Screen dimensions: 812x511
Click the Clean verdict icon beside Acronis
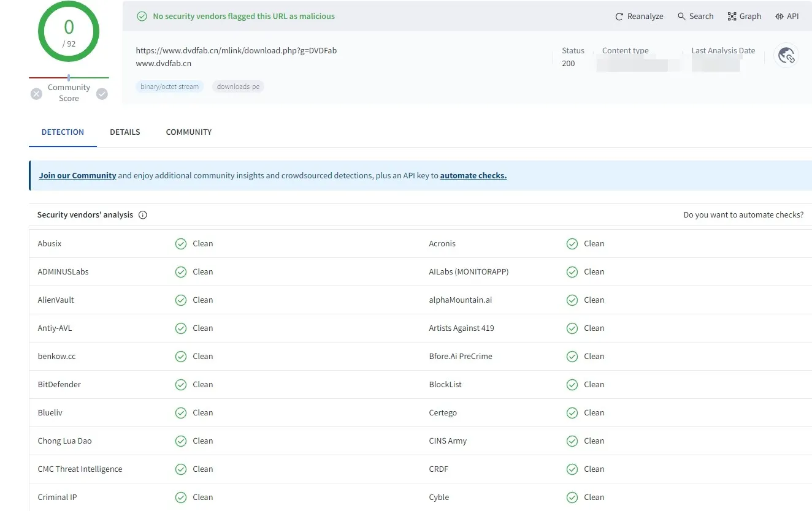(572, 243)
